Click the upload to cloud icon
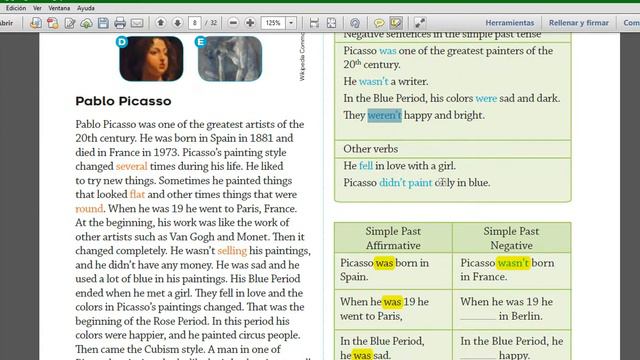 click(x=86, y=23)
